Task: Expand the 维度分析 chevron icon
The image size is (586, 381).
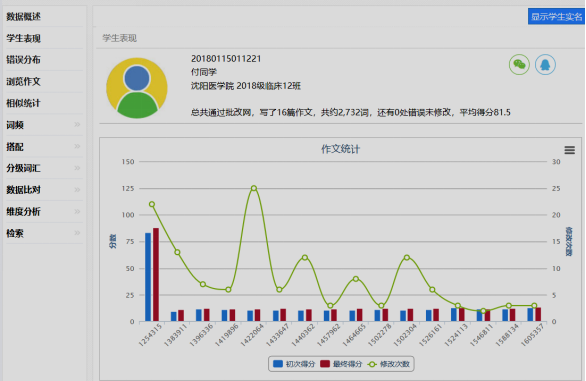Action: point(77,211)
